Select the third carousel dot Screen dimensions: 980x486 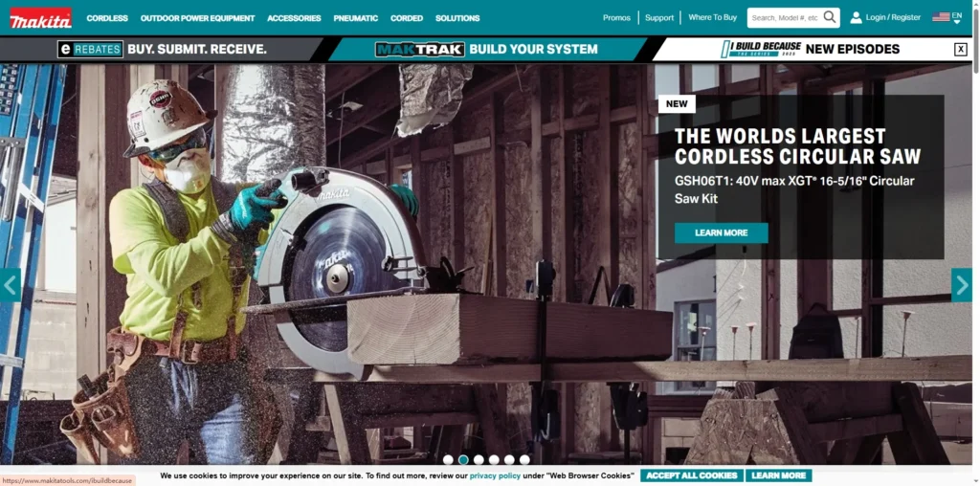point(479,460)
